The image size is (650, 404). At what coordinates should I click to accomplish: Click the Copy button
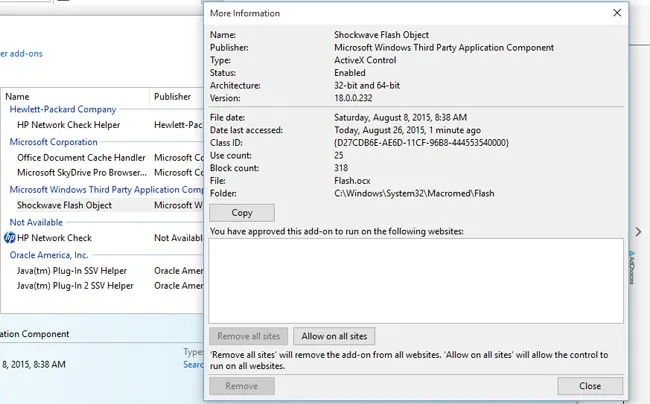[242, 213]
